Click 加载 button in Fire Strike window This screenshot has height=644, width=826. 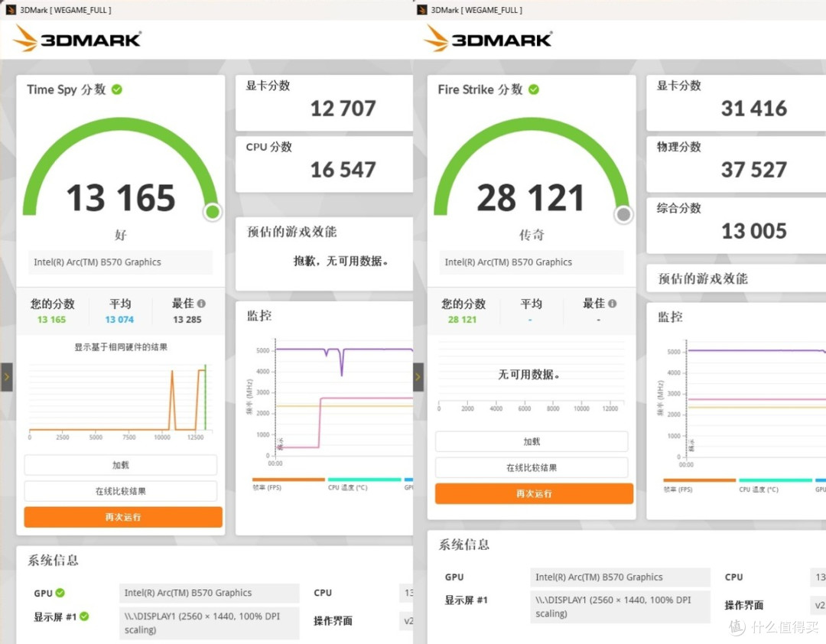pyautogui.click(x=532, y=441)
